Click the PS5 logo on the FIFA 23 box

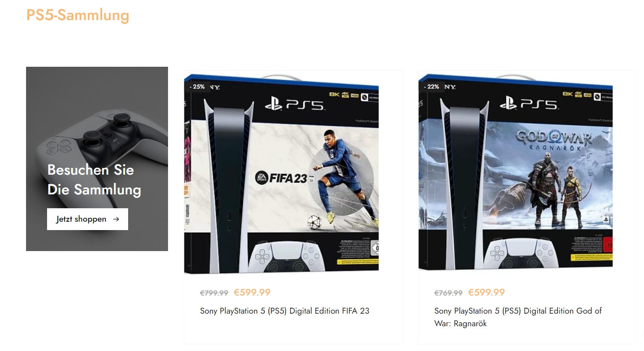(x=294, y=104)
